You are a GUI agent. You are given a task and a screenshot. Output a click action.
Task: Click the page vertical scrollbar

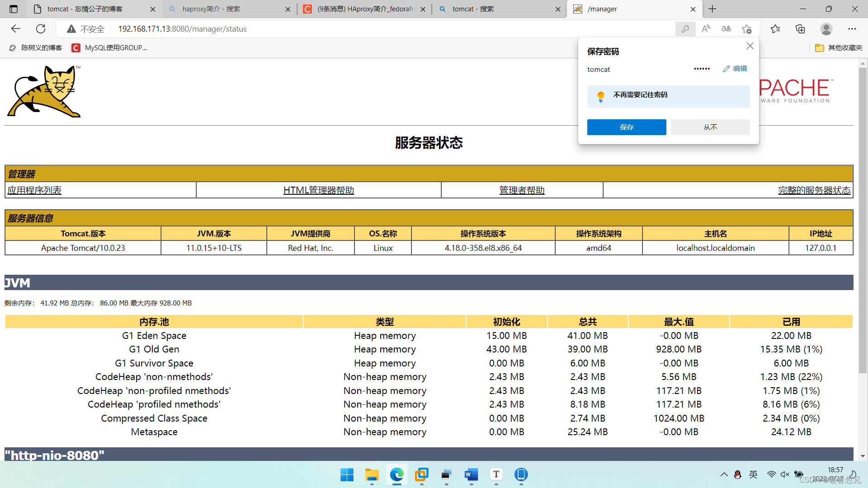click(863, 221)
